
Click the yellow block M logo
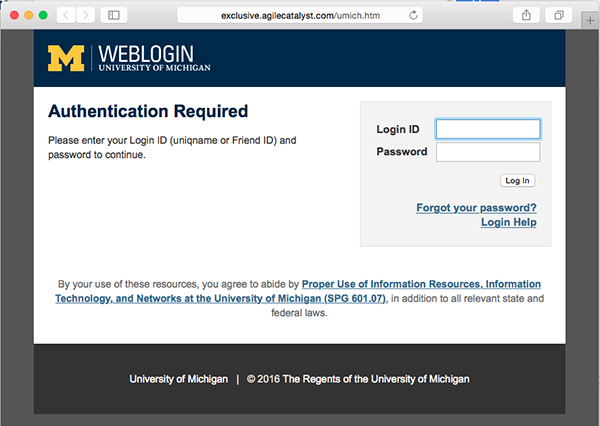66,58
